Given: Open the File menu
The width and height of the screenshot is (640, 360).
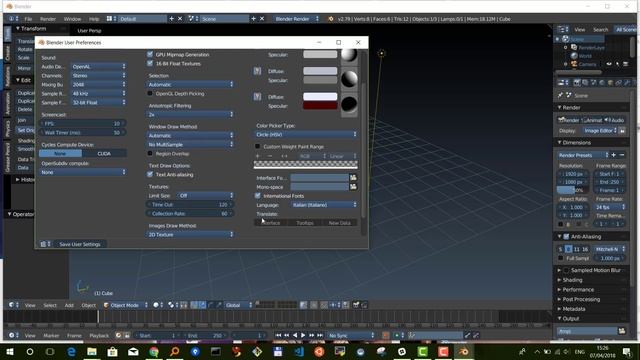Looking at the screenshot, I should [x=28, y=19].
